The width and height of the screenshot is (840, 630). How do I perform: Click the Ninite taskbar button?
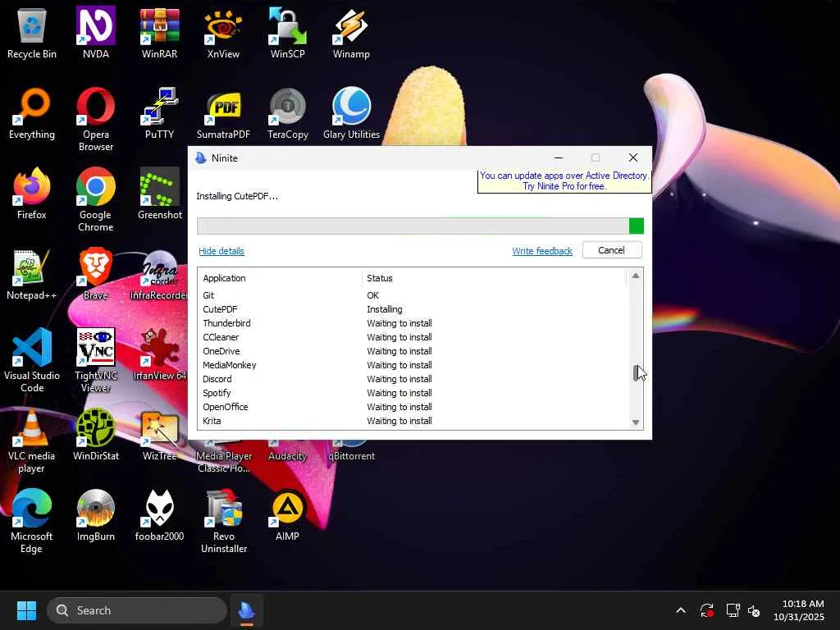click(x=247, y=610)
